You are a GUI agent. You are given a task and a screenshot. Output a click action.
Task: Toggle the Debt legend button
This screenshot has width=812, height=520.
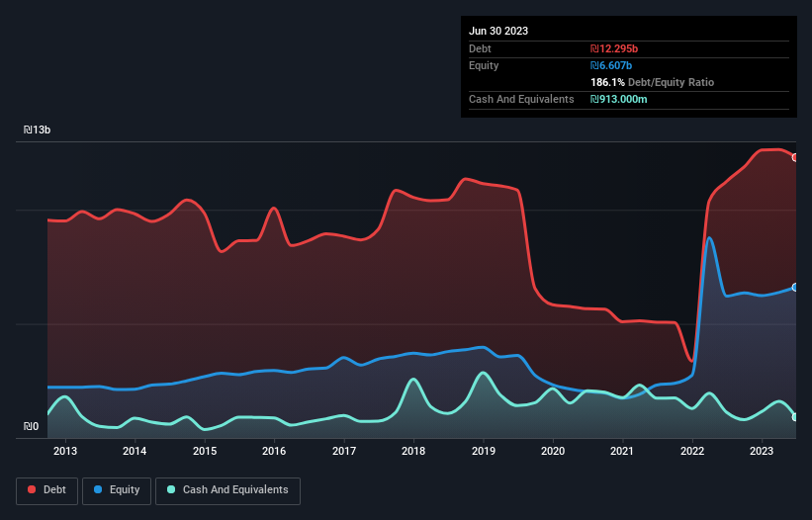(47, 490)
